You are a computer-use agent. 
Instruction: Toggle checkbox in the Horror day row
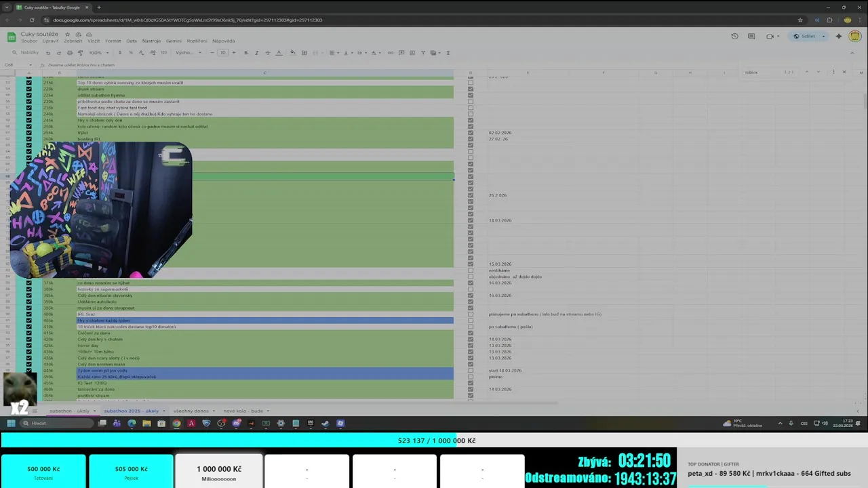[471, 346]
